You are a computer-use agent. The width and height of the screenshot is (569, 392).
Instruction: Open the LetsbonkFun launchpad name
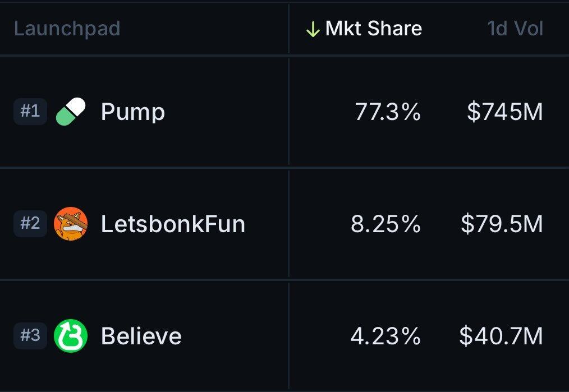click(x=173, y=224)
